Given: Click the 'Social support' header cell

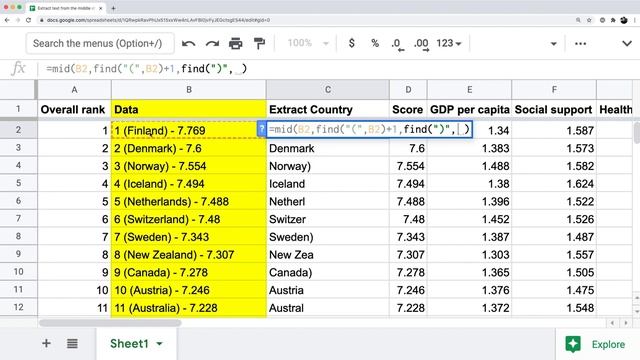Looking at the screenshot, I should pyautogui.click(x=554, y=109).
